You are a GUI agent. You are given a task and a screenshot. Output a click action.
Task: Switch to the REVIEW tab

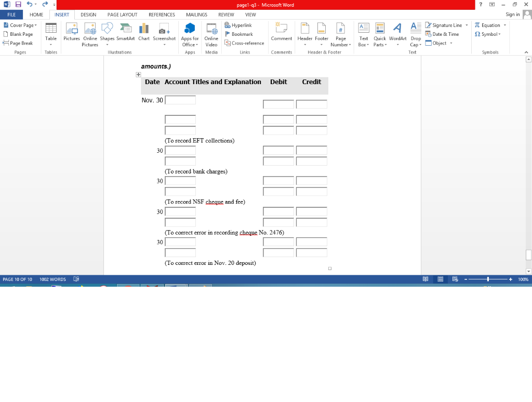point(226,15)
